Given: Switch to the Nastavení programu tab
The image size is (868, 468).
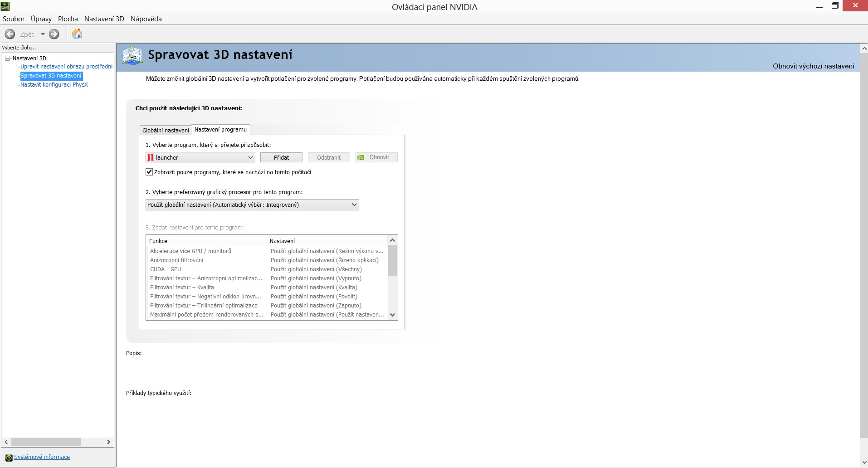Looking at the screenshot, I should pos(220,130).
